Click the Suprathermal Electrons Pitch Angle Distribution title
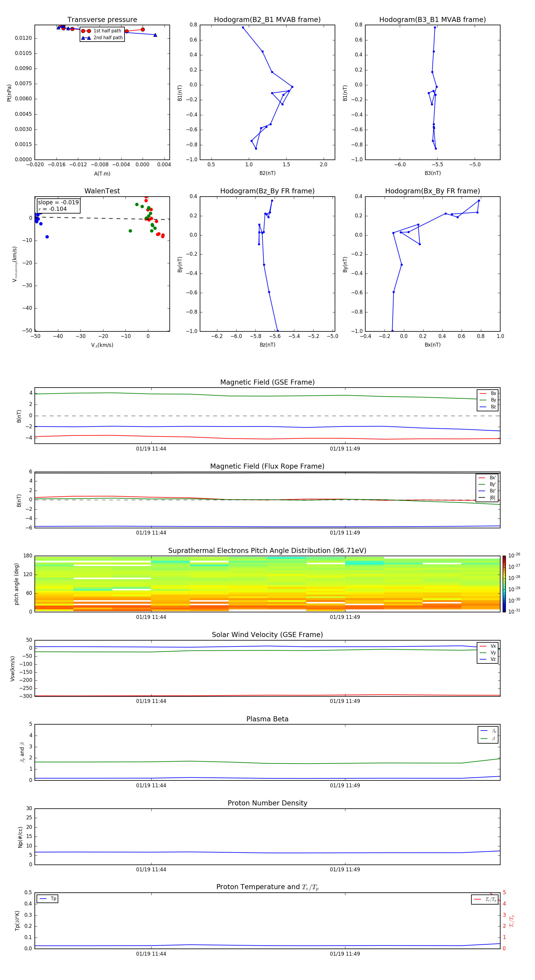This screenshot has height=980, width=535. [267, 551]
